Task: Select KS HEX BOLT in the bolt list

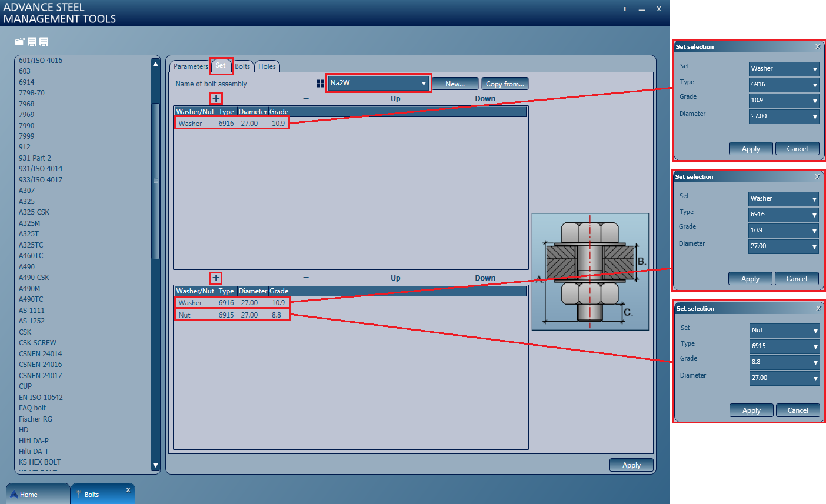Action: [40, 462]
